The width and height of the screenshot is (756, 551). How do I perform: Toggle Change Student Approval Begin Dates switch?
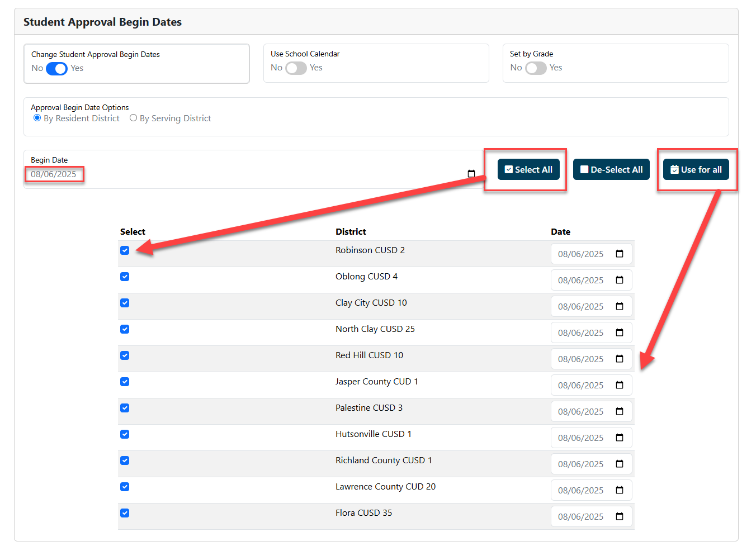coord(56,68)
